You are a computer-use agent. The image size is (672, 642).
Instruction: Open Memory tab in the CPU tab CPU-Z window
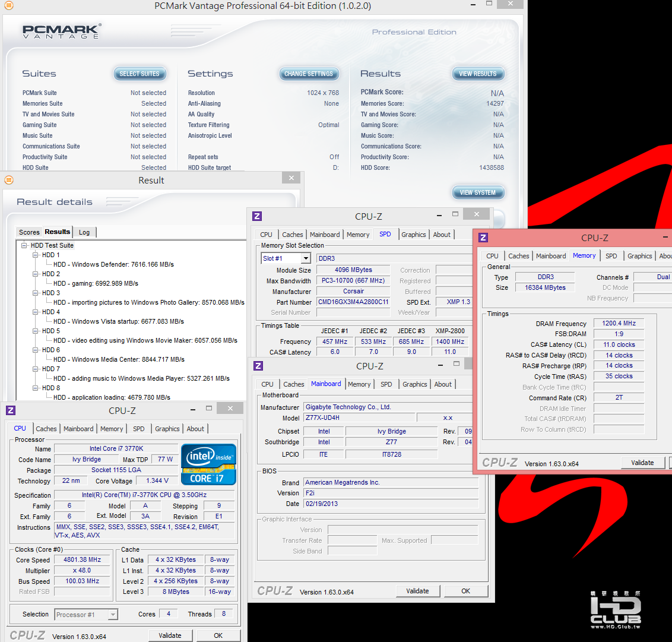[x=112, y=429]
